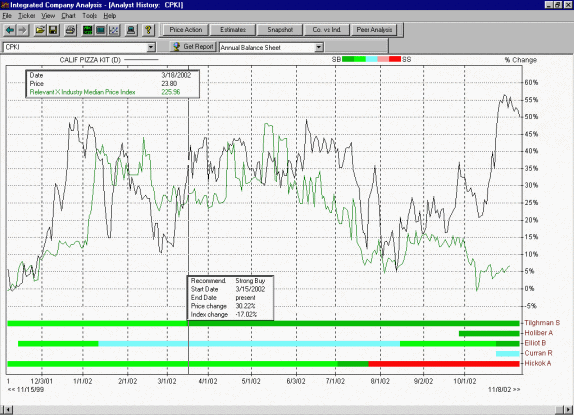
Task: Expand the Annual Balance Sheet dropdown arrow
Action: (x=319, y=47)
